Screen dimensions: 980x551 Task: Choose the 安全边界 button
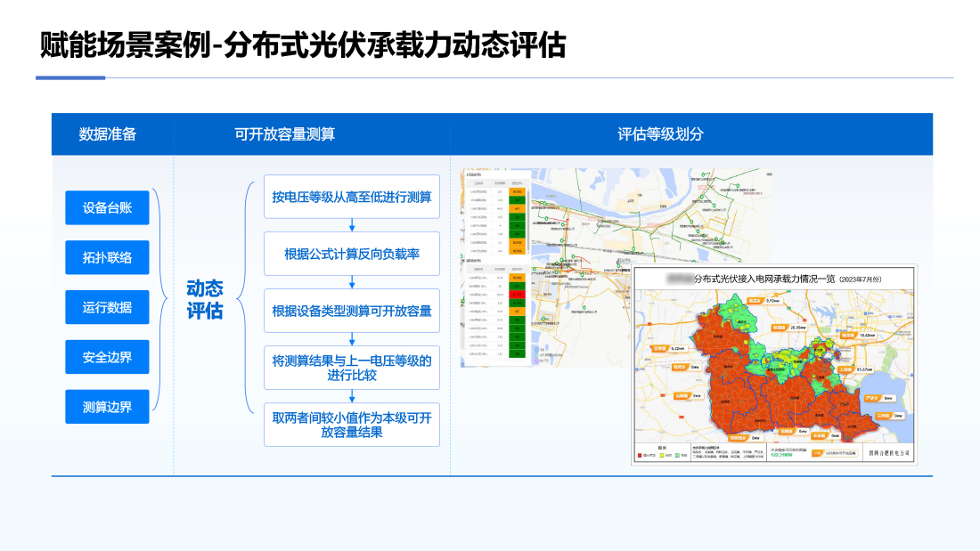tap(107, 357)
